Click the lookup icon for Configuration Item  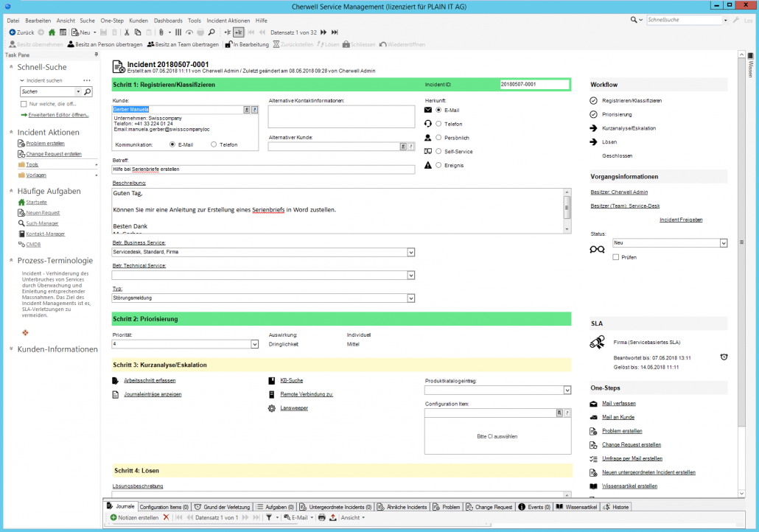click(x=559, y=413)
